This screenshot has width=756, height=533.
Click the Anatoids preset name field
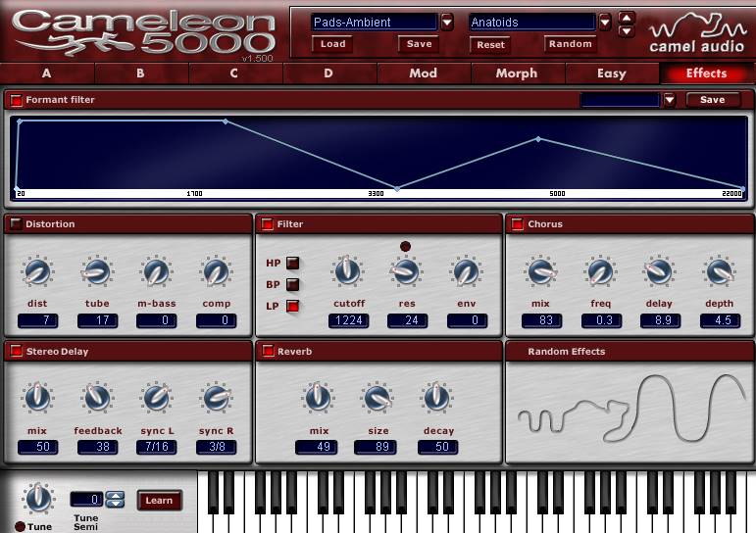coord(531,23)
